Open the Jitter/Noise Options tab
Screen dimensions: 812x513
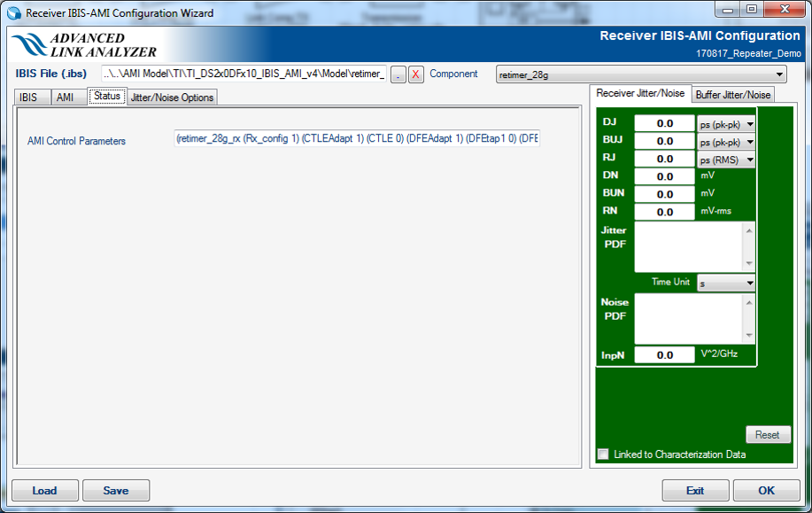point(172,97)
